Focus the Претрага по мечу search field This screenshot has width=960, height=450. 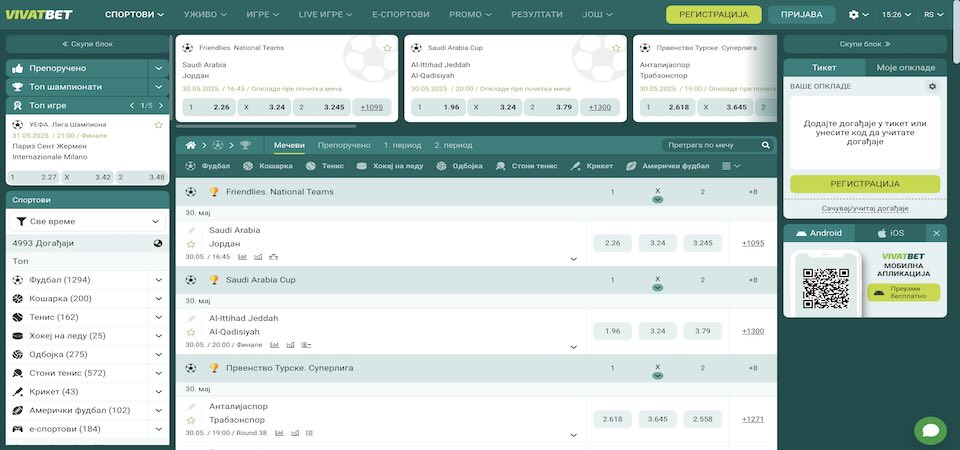[711, 145]
